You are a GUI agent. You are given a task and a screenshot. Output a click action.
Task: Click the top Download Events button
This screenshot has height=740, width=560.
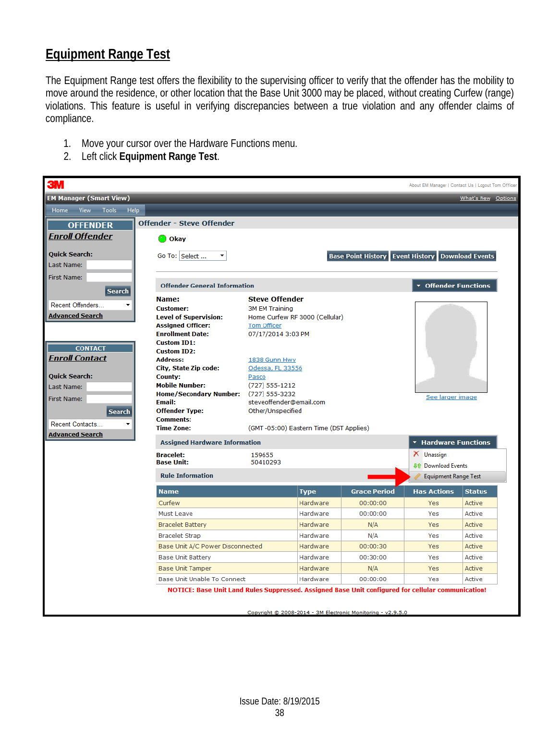click(x=467, y=256)
